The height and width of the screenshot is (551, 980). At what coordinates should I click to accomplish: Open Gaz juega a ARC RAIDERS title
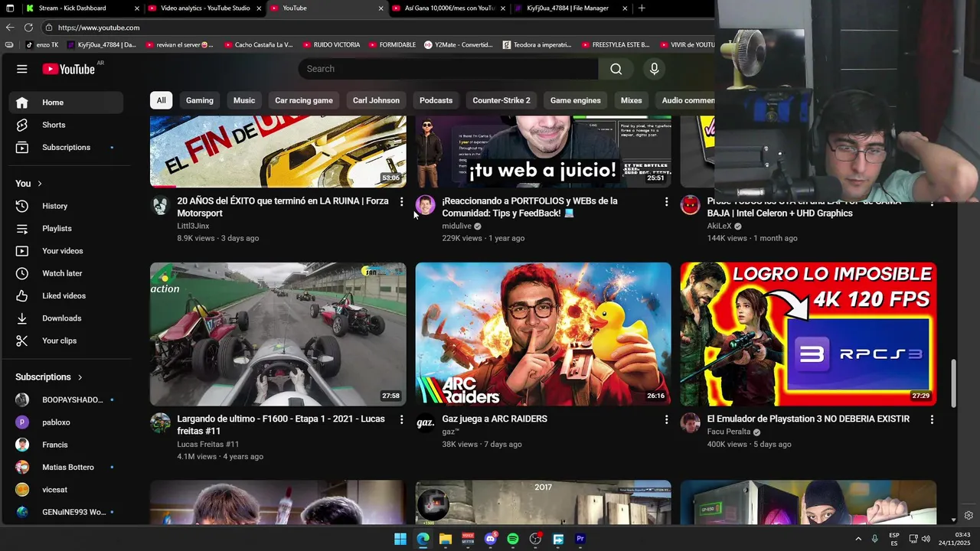[x=495, y=419]
